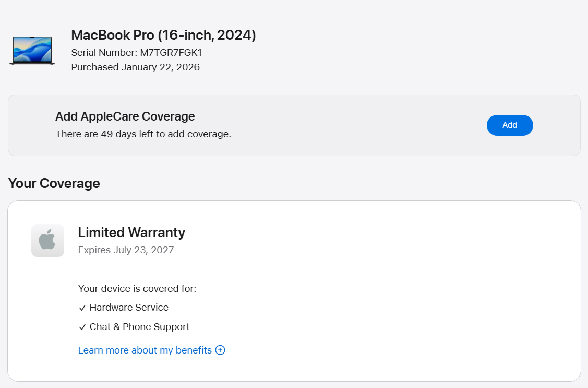This screenshot has height=388, width=588.
Task: Expand benefits via the plus circle icon
Action: click(x=220, y=350)
